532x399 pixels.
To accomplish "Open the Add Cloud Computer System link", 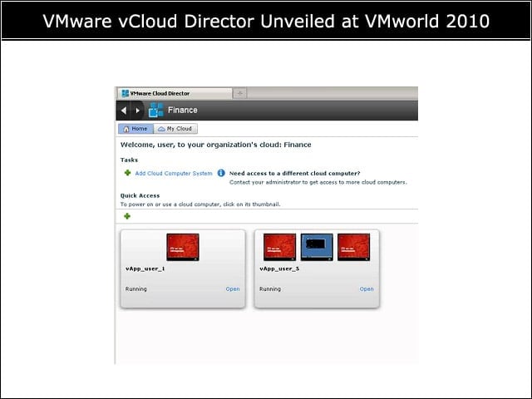I will (174, 174).
